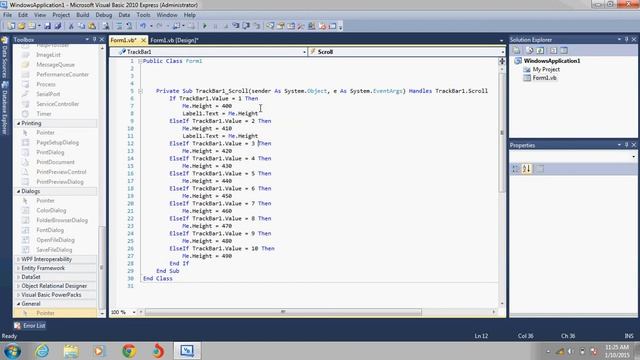
Task: Toggle auto-hide pin on Solution Explorer
Action: pyautogui.click(x=627, y=40)
